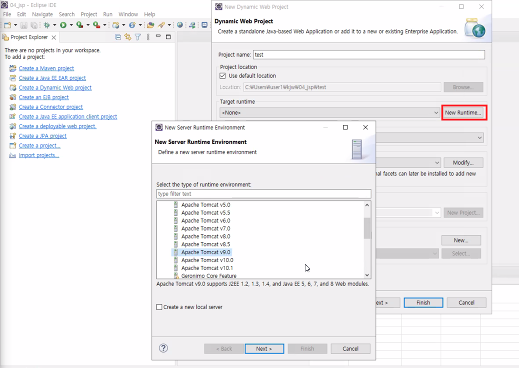The image size is (519, 368).
Task: Click the help question mark icon
Action: [163, 348]
